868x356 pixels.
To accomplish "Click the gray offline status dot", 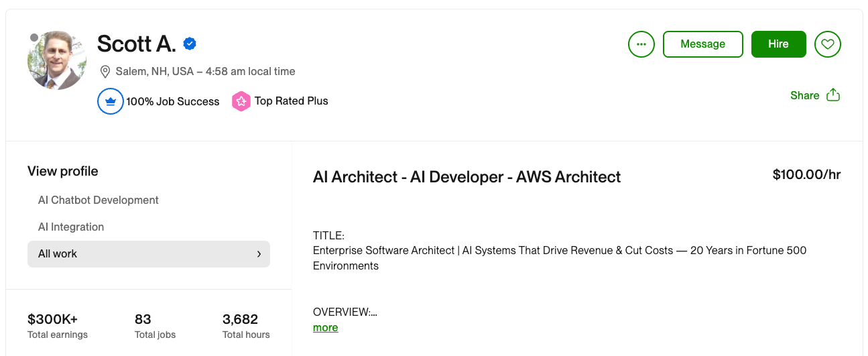I will click(x=34, y=38).
